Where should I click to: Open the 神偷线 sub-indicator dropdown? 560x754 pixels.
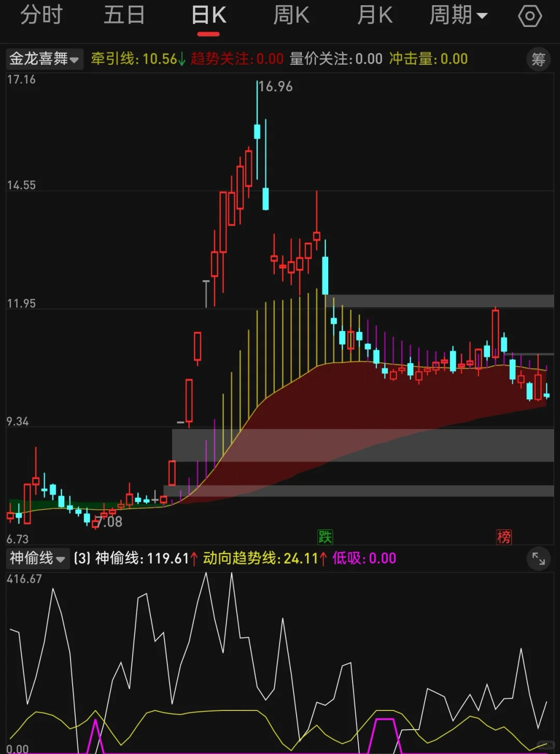pos(37,558)
